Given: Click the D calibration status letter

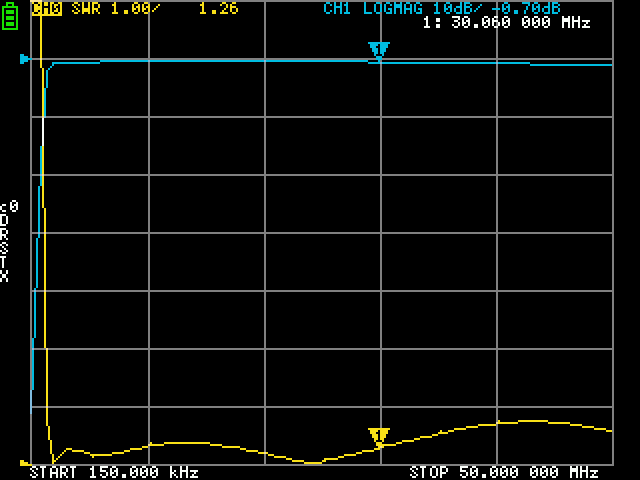Looking at the screenshot, I should [x=5, y=219].
